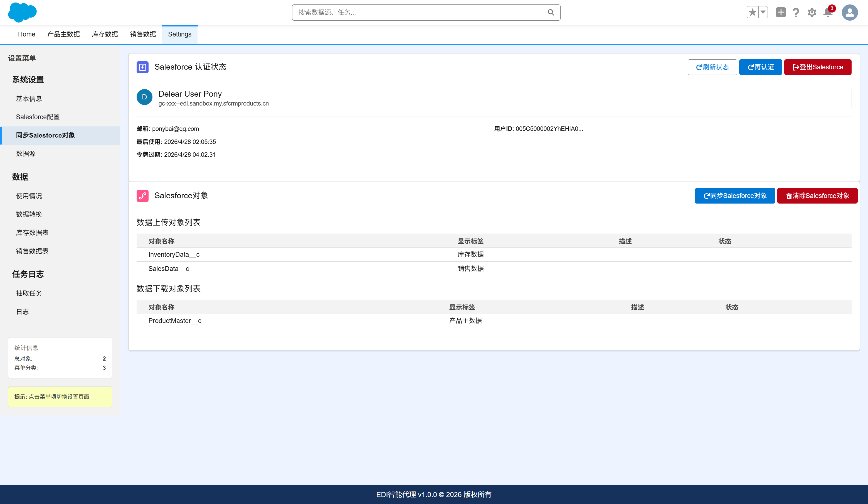Click the 刷新状态 button
The image size is (868, 504).
click(x=712, y=67)
